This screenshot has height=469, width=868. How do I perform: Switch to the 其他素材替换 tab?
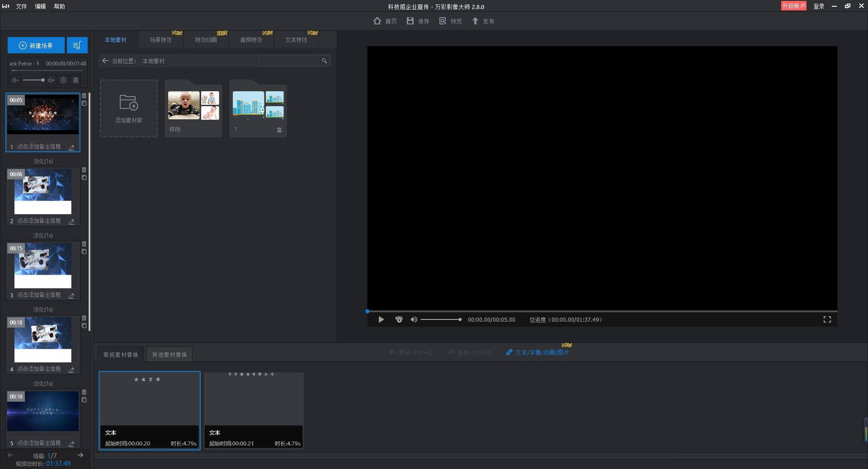170,355
